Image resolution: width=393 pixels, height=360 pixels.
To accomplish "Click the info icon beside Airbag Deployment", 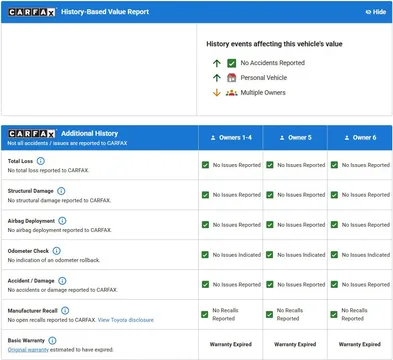I will [x=62, y=221].
